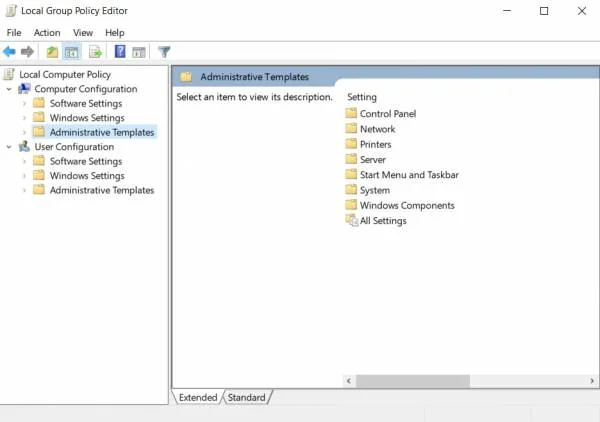Select the Network entry
Screen dimensions: 600x422
(377, 129)
